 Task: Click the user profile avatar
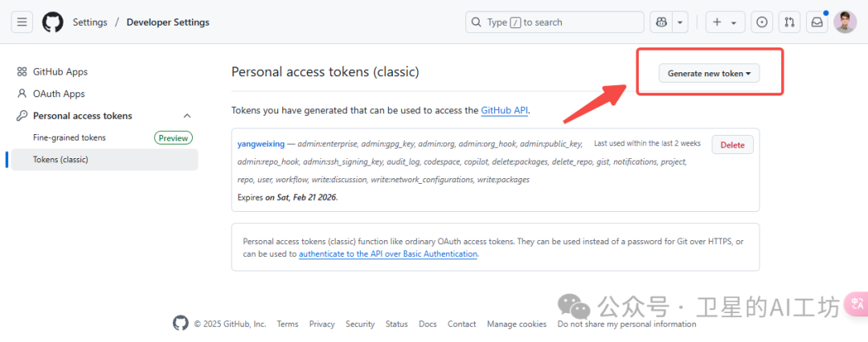pyautogui.click(x=845, y=22)
